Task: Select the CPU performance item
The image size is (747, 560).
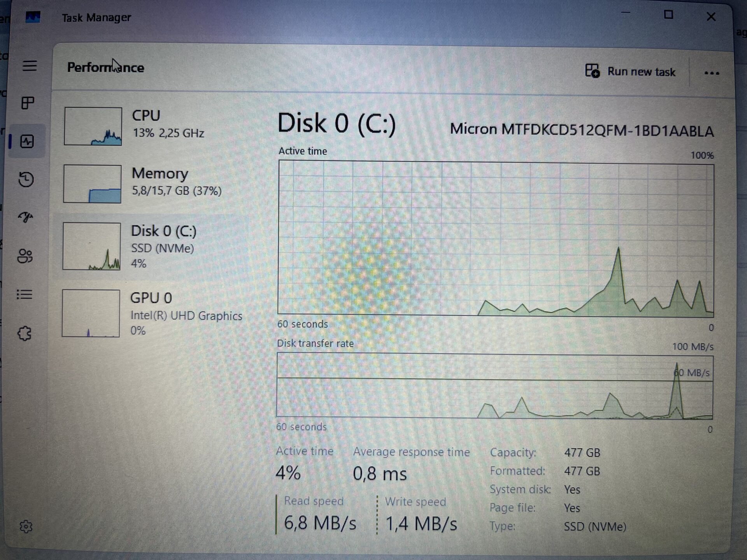Action: [156, 126]
